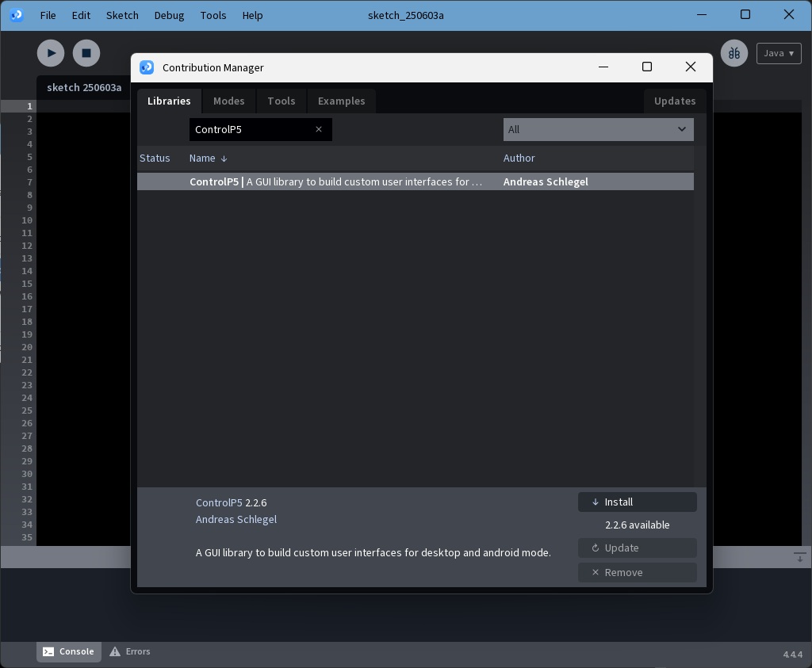Install the ControlP5 library
The height and width of the screenshot is (668, 812).
point(637,502)
